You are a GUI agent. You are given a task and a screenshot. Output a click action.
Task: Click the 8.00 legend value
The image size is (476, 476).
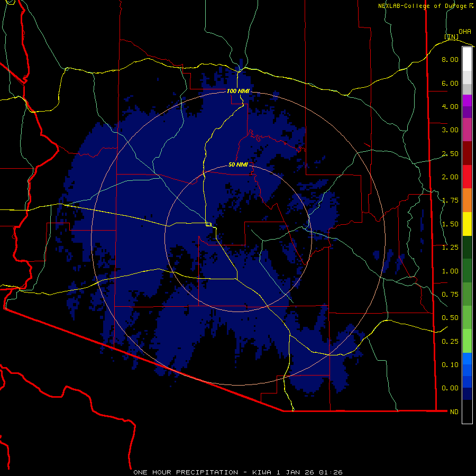pyautogui.click(x=450, y=59)
